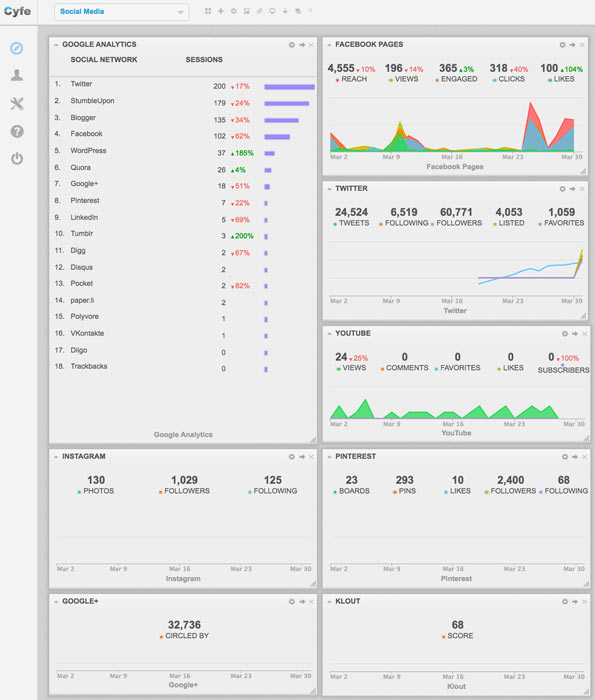Screen dimensions: 595x700
Task: Click the YouTube widget arrow icon
Action: tap(575, 333)
